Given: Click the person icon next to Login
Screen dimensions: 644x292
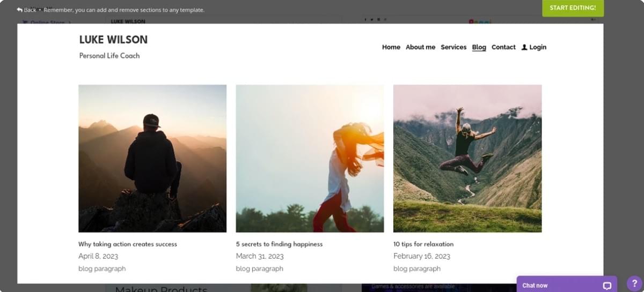Looking at the screenshot, I should point(524,47).
